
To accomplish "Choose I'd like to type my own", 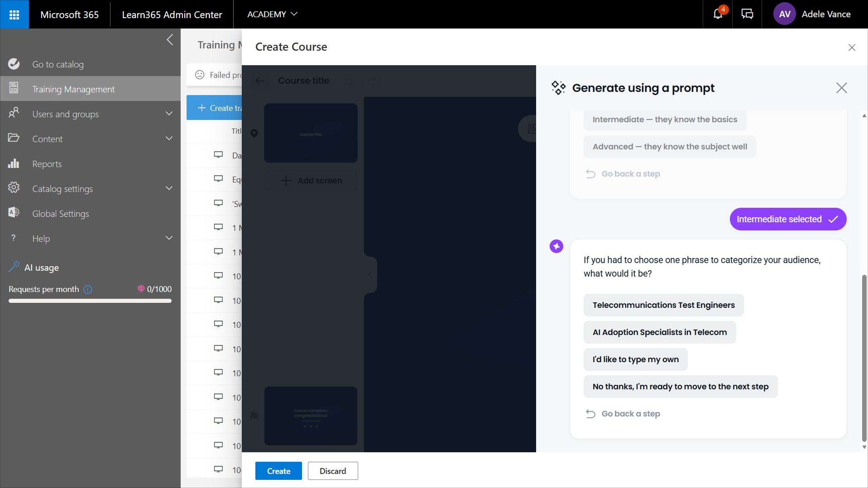I will pyautogui.click(x=635, y=359).
